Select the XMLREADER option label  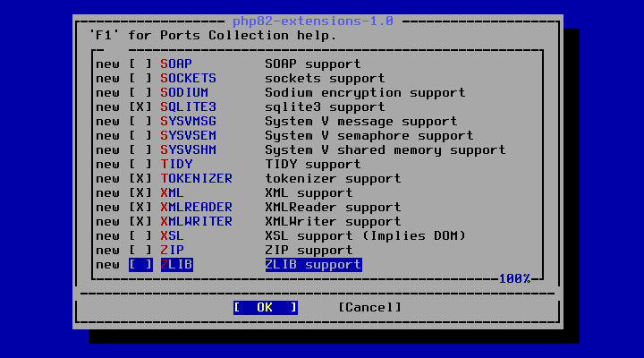point(196,207)
